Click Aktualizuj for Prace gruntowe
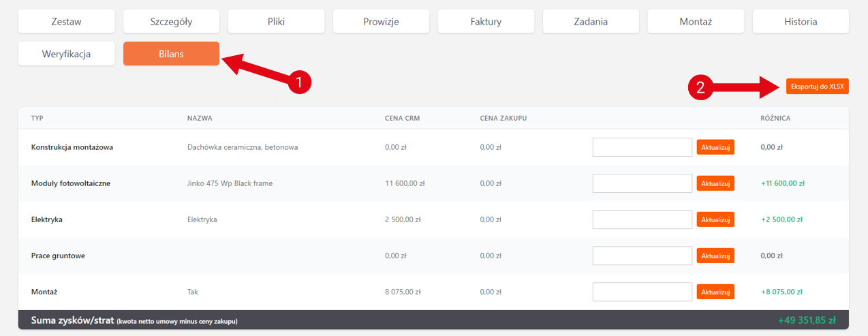This screenshot has height=336, width=868. (715, 256)
